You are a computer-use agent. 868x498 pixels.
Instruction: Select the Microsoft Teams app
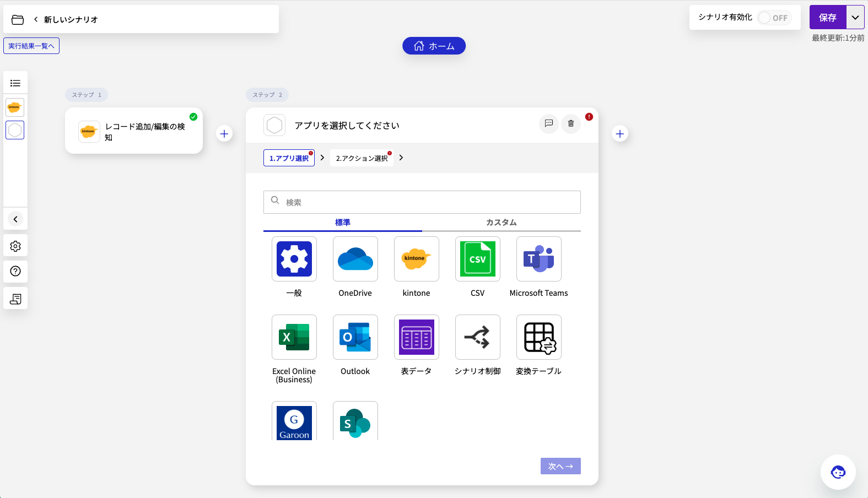(538, 259)
